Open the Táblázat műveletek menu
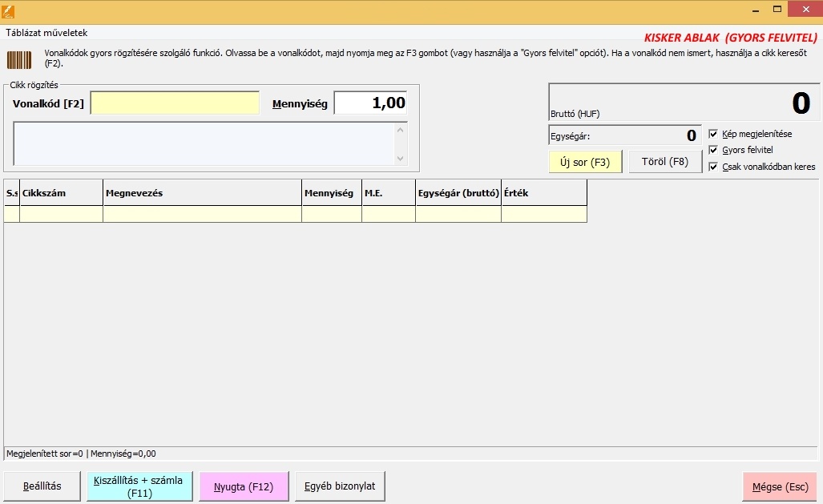This screenshot has height=504, width=823. pyautogui.click(x=46, y=33)
